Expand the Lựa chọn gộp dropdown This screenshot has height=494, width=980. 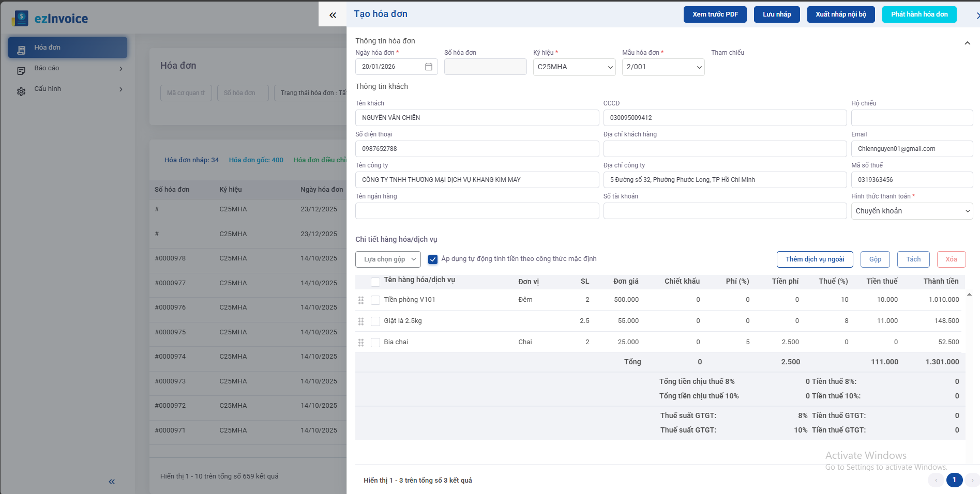(388, 259)
